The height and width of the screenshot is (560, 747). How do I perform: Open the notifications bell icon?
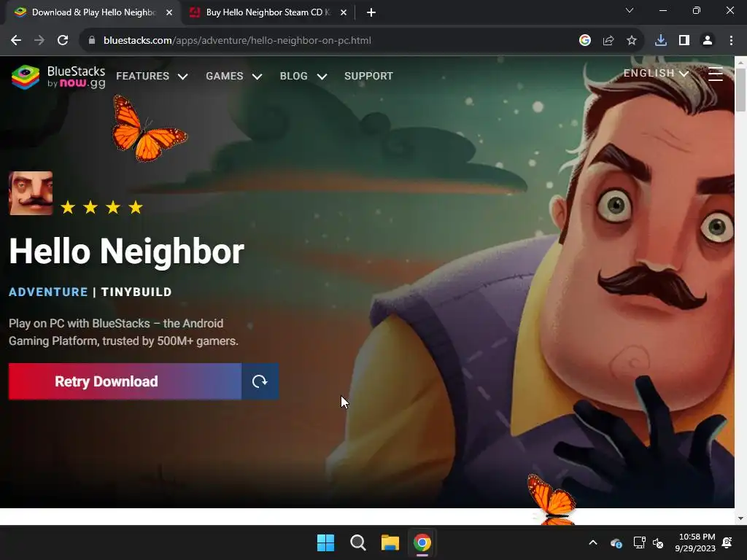(x=727, y=542)
